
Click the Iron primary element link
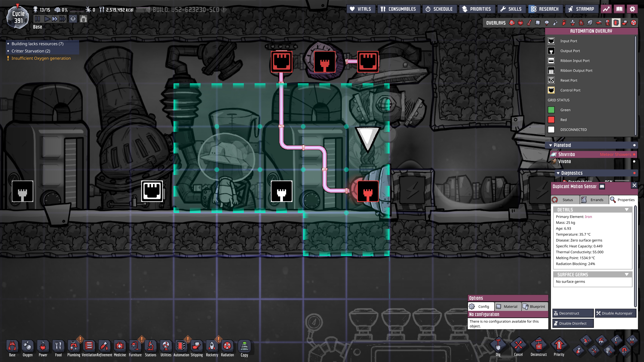coord(588,217)
